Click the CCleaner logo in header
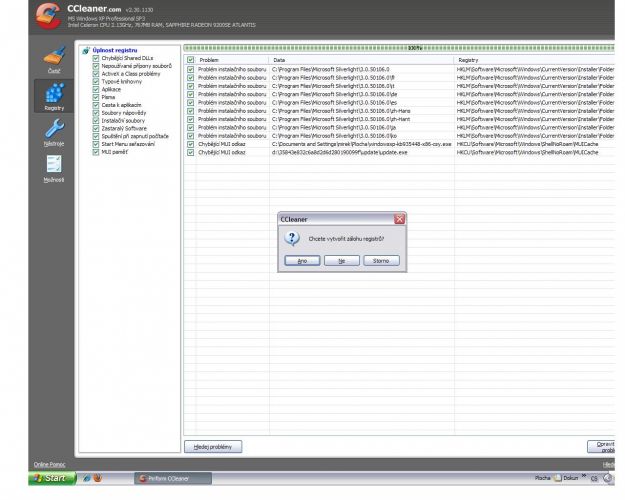625x500 pixels. coord(48,16)
